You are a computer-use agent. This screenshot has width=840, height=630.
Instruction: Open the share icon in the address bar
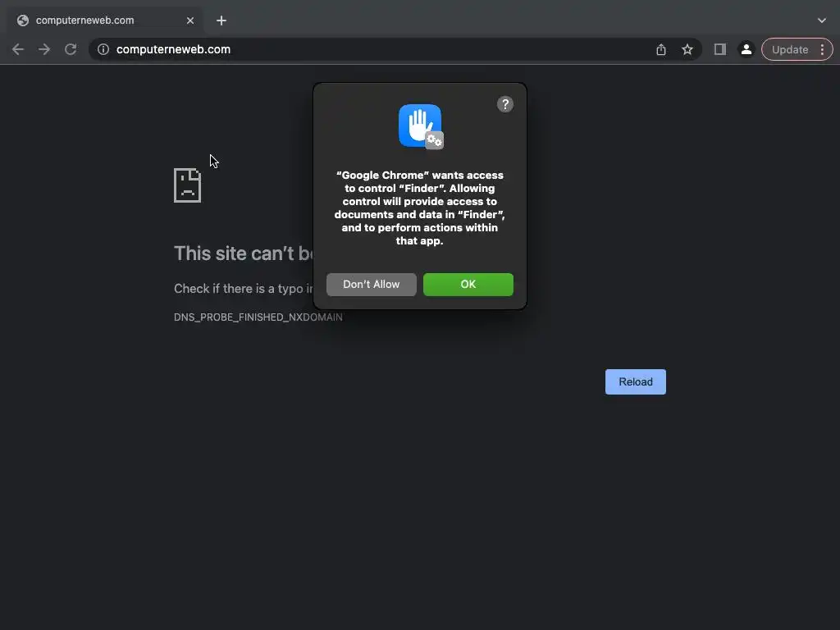coord(661,49)
